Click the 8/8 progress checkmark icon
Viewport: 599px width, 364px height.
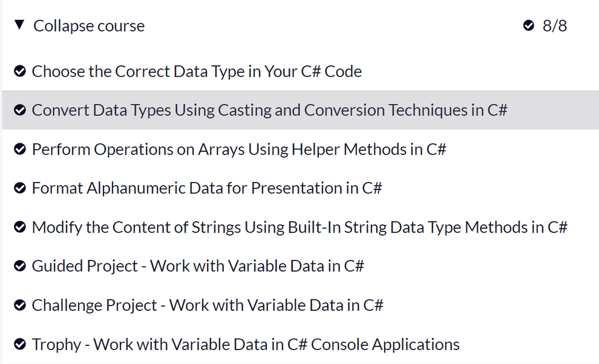point(529,26)
